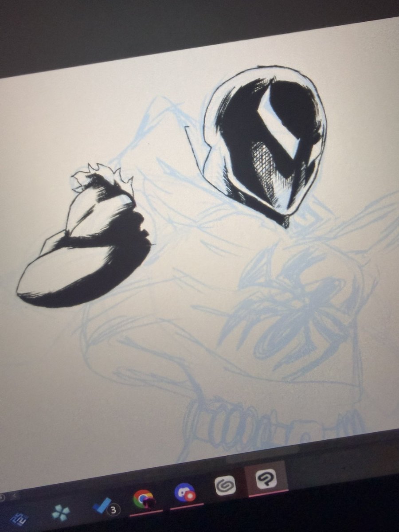This screenshot has width=399, height=532.
Task: Open Clip Studio Paint from the taskbar
Action: coord(266,479)
